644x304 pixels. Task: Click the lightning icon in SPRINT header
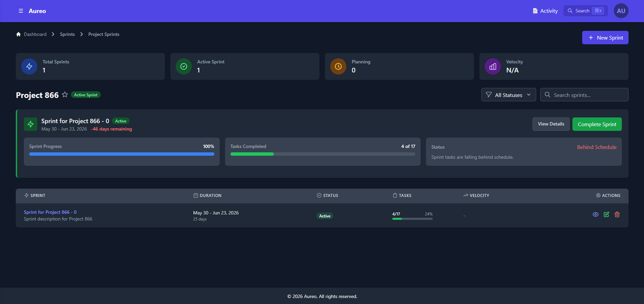click(x=27, y=195)
